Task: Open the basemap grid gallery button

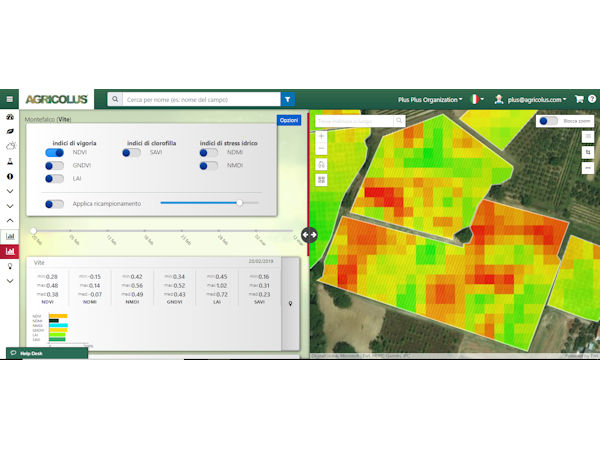Action: 321,179
